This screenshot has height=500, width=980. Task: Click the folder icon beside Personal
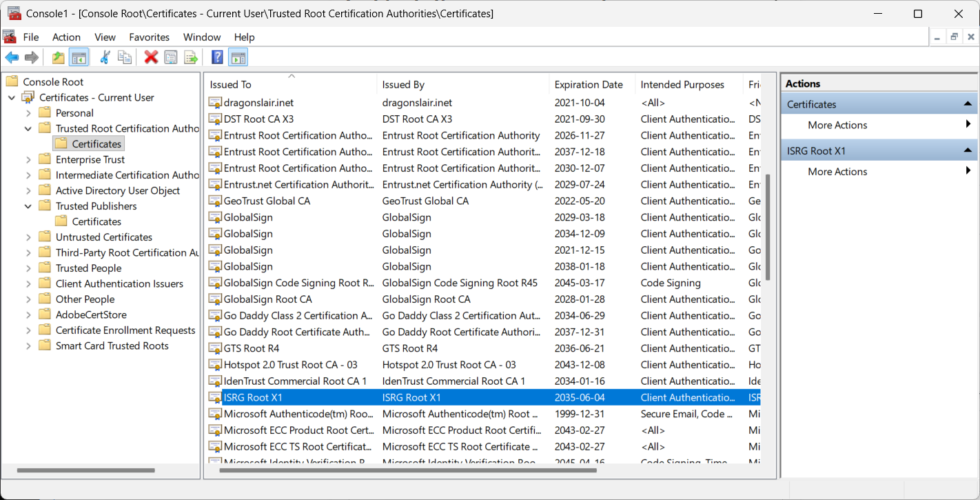45,112
